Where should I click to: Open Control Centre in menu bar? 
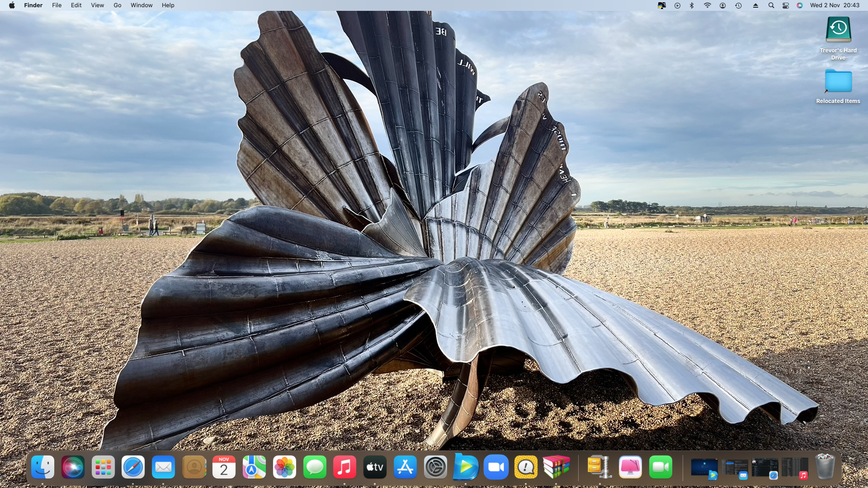point(786,5)
